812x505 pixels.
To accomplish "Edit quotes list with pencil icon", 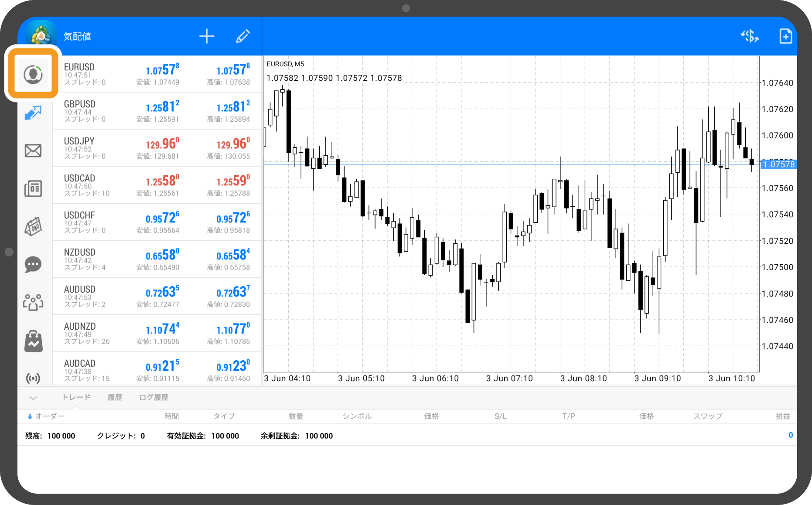I will 243,36.
